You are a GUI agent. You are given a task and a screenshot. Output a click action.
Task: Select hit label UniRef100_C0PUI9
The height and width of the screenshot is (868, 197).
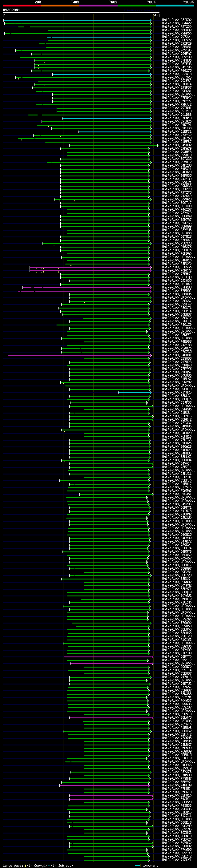(x=177, y=389)
